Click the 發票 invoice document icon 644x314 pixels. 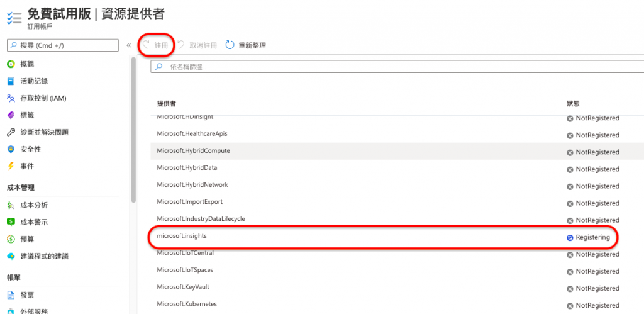tap(11, 295)
